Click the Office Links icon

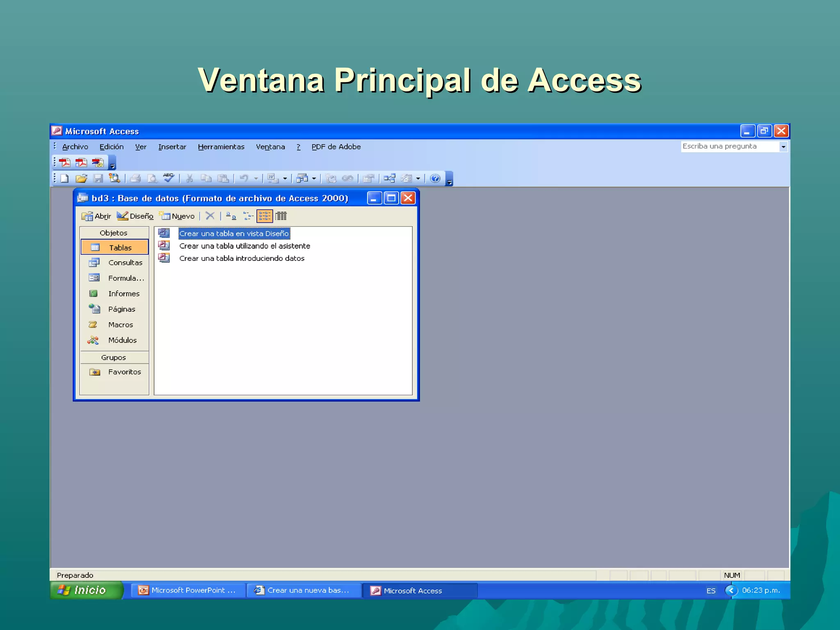[x=273, y=178]
